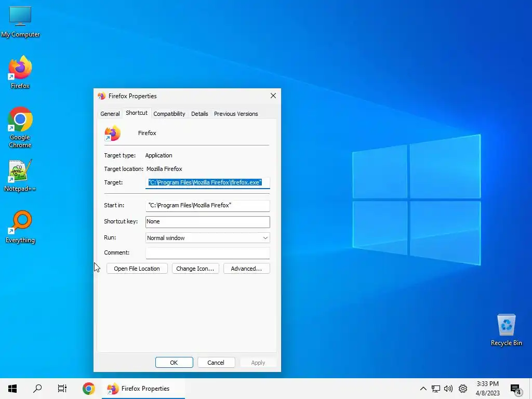Click the large Firefox icon in Shortcut tab
Image resolution: width=532 pixels, height=399 pixels.
[x=112, y=133]
